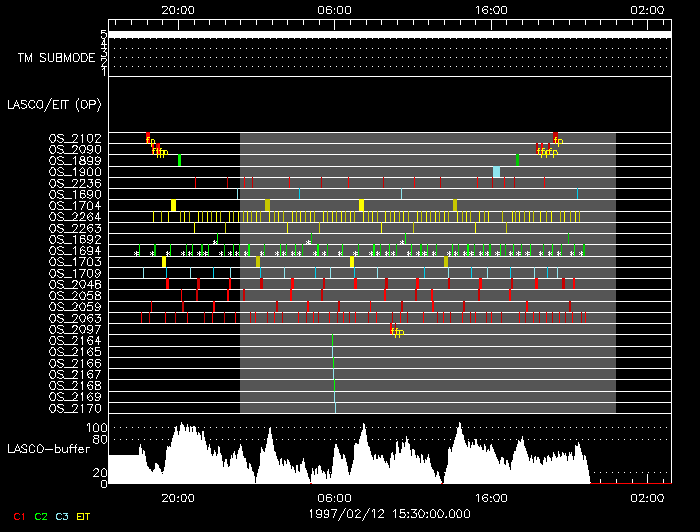Click the TM SUBMODE axis label
This screenshot has width=700, height=532.
coord(56,58)
